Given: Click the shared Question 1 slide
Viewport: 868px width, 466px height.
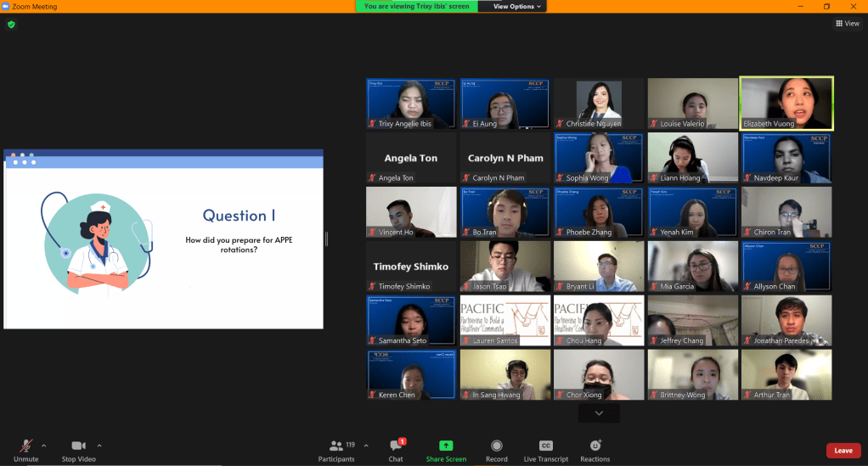Looking at the screenshot, I should coord(163,239).
